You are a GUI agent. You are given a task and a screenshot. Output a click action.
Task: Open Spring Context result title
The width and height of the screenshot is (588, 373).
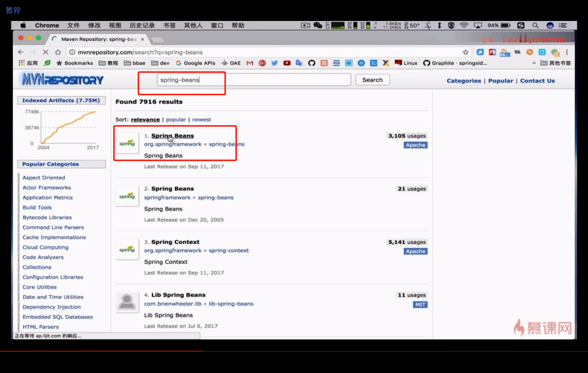pyautogui.click(x=175, y=242)
